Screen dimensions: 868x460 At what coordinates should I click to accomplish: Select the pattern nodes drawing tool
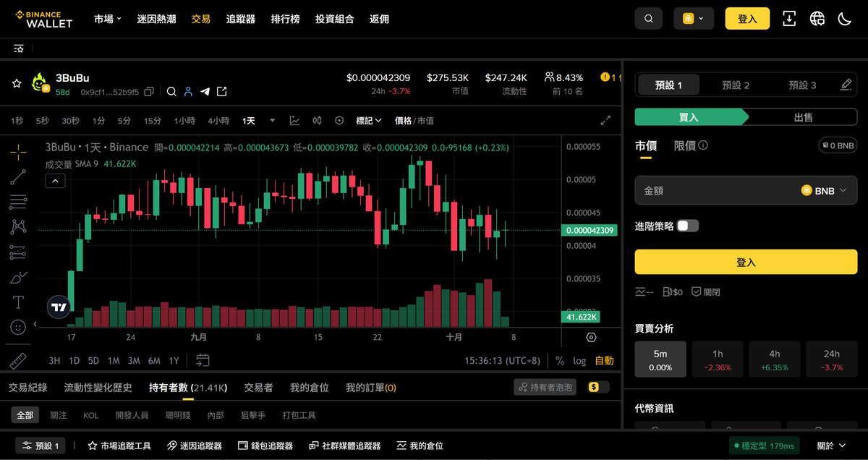(18, 226)
